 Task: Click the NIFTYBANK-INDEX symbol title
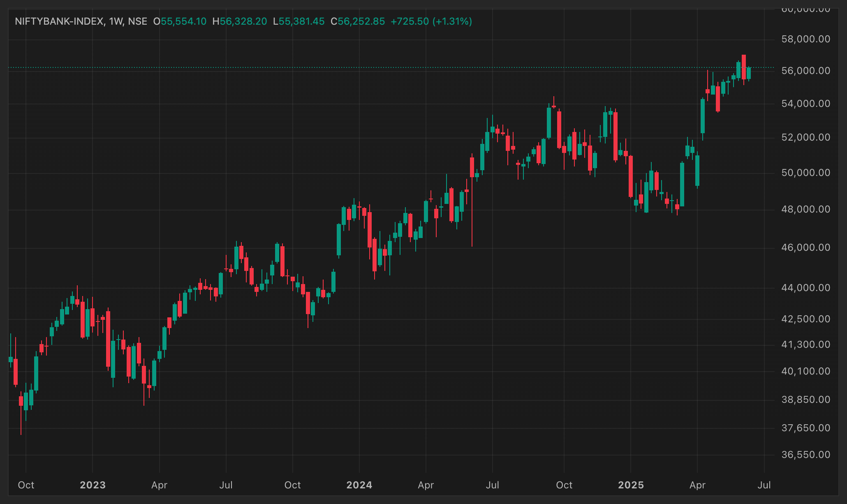point(59,21)
